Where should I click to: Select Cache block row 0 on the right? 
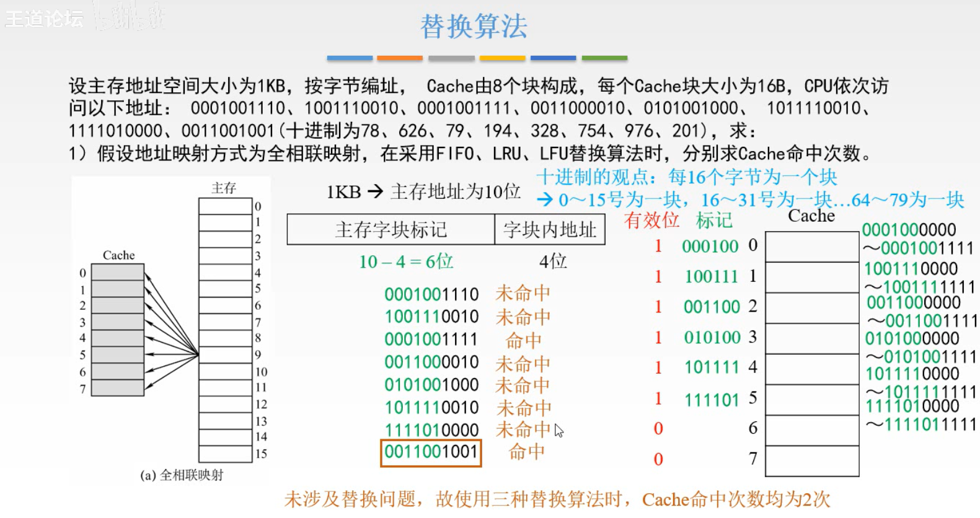click(812, 247)
